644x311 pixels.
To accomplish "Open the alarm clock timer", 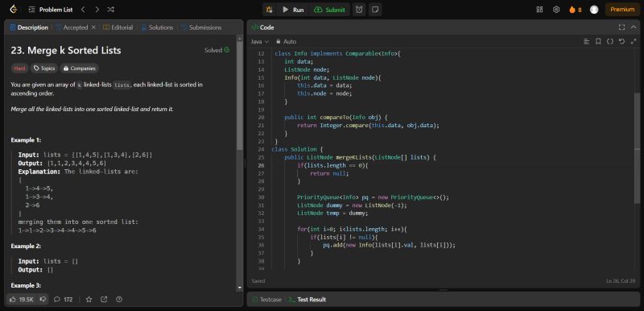I will tap(359, 10).
